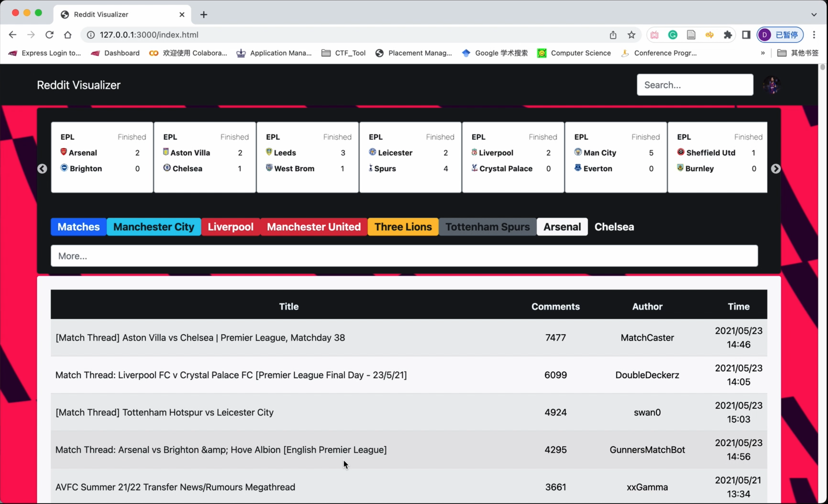Open the user avatar in the header
The width and height of the screenshot is (828, 504).
(x=772, y=85)
